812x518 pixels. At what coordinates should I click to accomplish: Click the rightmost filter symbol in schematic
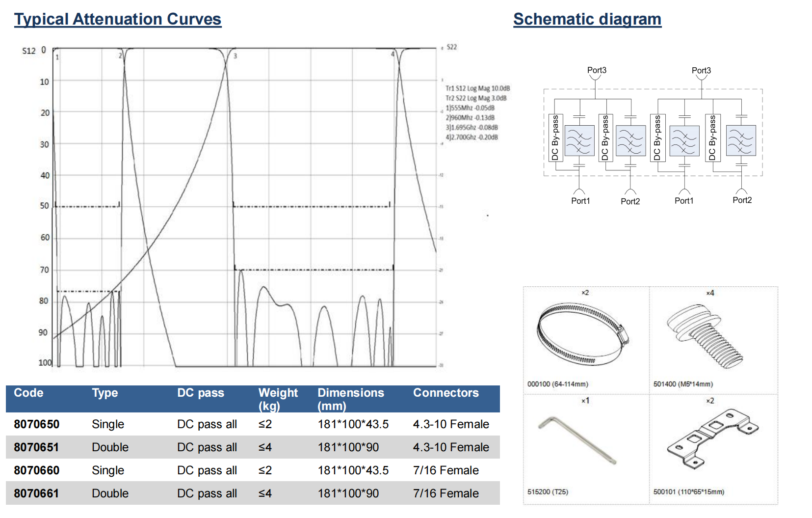tap(741, 141)
